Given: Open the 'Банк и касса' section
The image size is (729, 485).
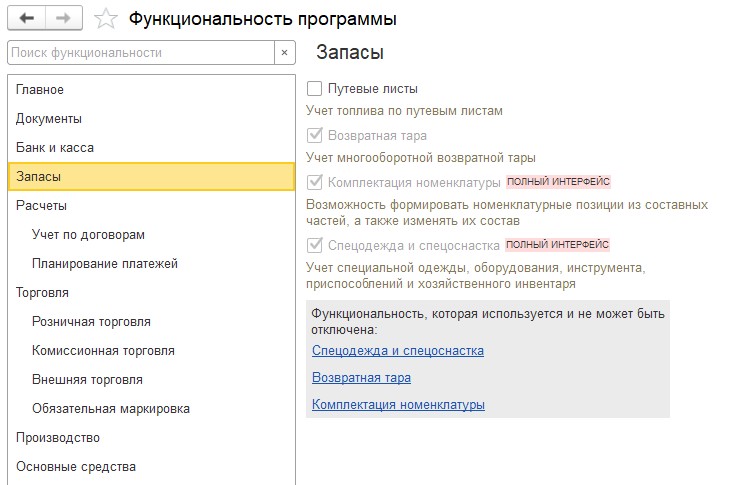Looking at the screenshot, I should point(152,147).
